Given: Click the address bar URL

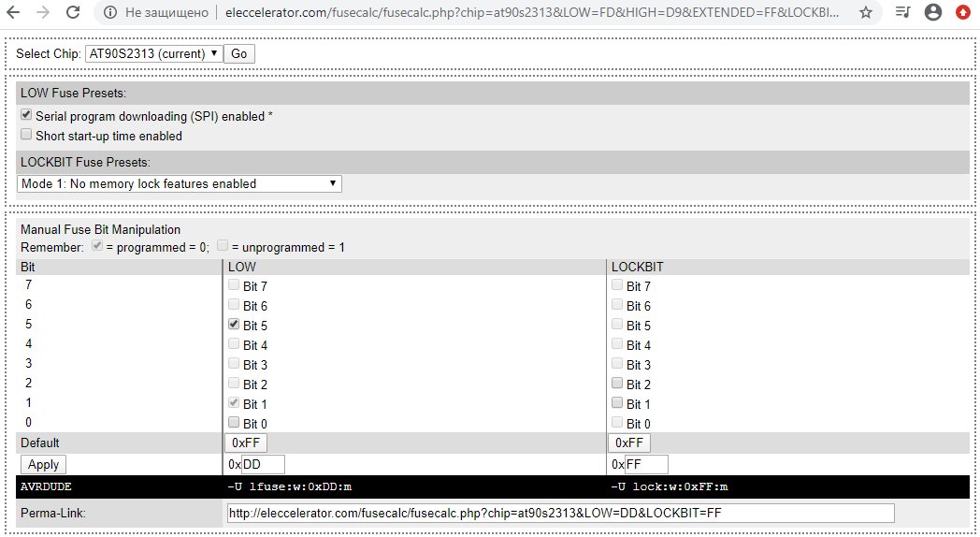Looking at the screenshot, I should (x=532, y=12).
